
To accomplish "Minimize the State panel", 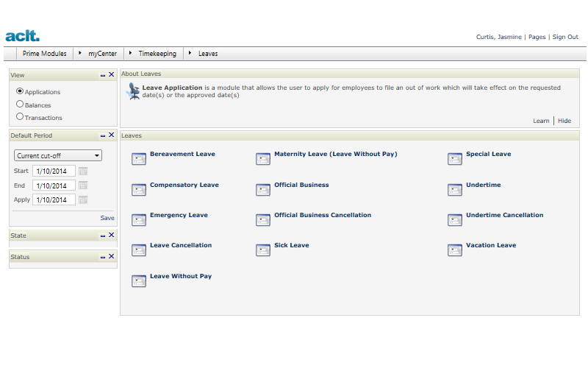I will [103, 236].
